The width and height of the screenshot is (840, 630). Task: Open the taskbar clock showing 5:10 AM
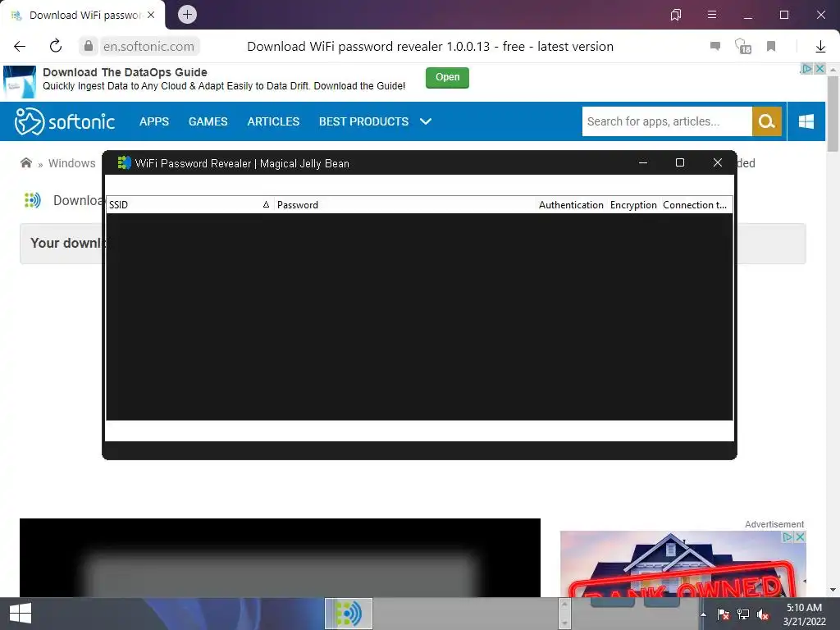coord(804,614)
